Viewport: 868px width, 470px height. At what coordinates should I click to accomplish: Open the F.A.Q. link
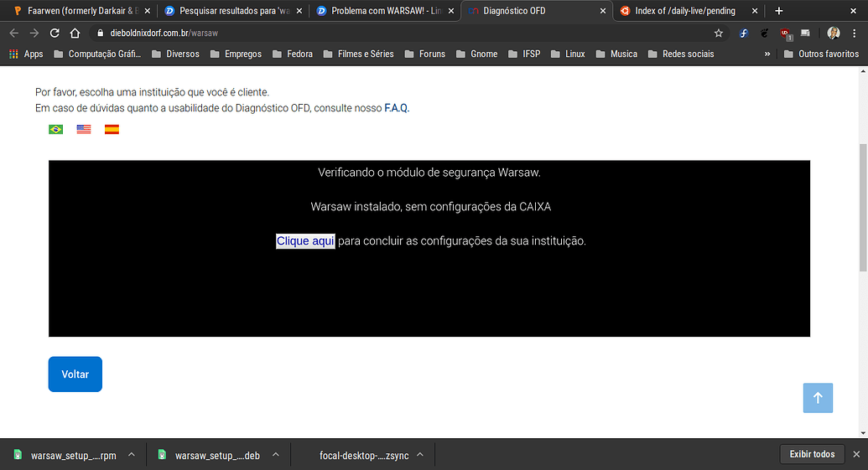pos(397,108)
